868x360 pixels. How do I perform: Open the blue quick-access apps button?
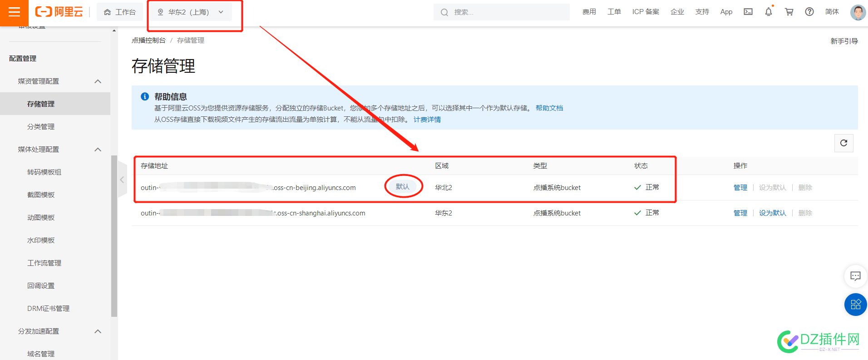[x=855, y=304]
